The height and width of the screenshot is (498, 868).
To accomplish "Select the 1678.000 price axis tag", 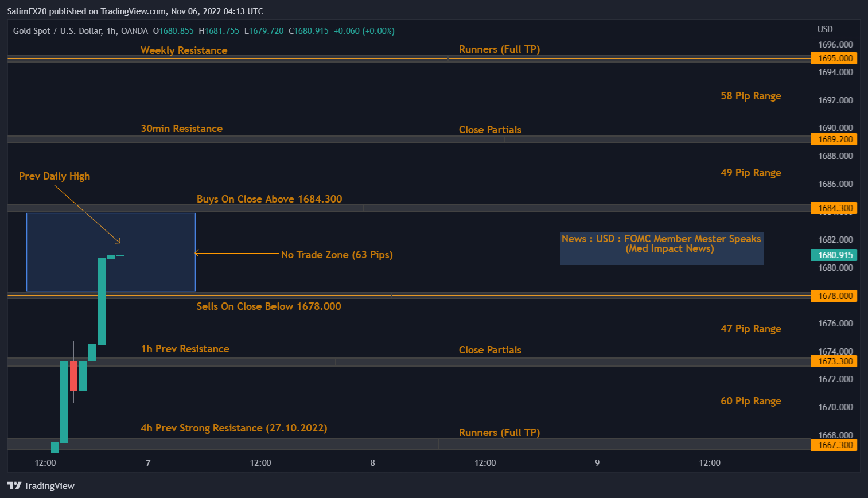I will [834, 296].
